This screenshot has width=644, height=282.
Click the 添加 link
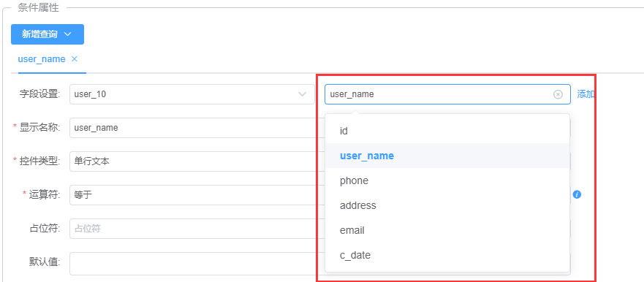pyautogui.click(x=586, y=94)
